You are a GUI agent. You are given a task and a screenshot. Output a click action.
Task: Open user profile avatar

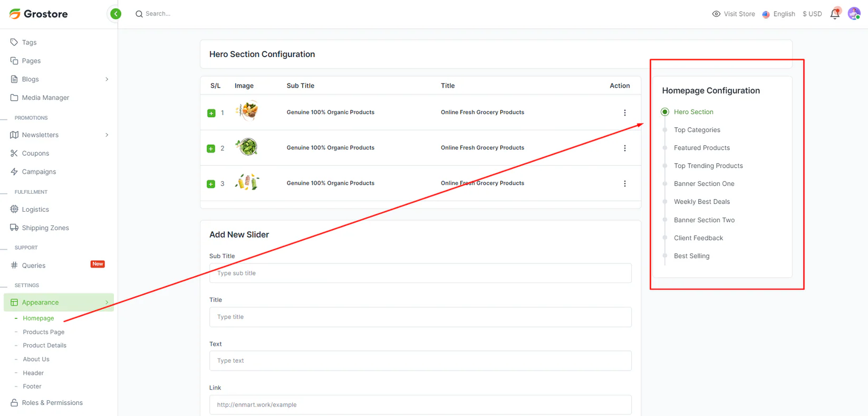click(x=854, y=14)
